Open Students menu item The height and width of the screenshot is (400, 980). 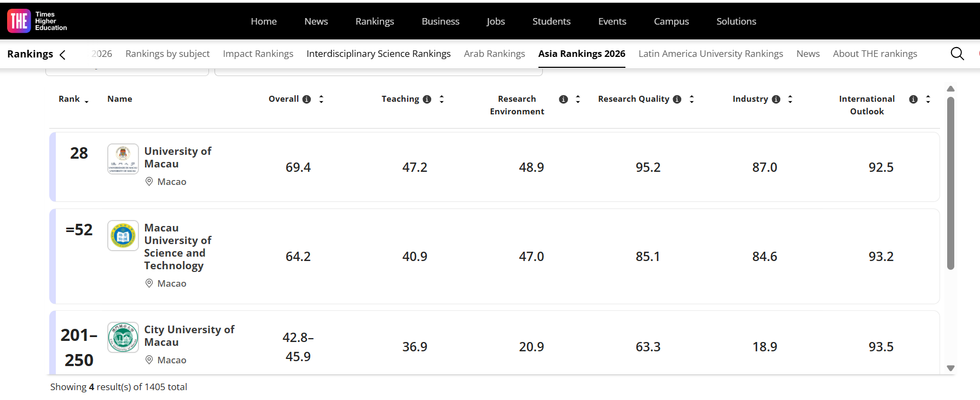coord(552,21)
